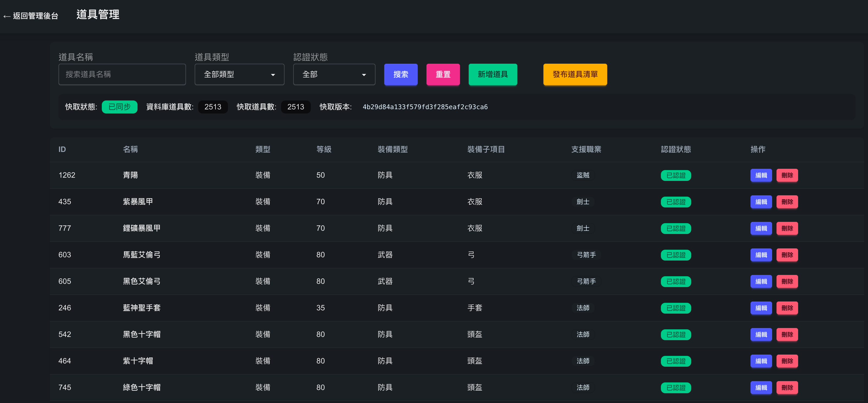Image resolution: width=868 pixels, height=403 pixels.
Task: Delete item 綠色十字帽 via 刪除 button
Action: coord(787,388)
